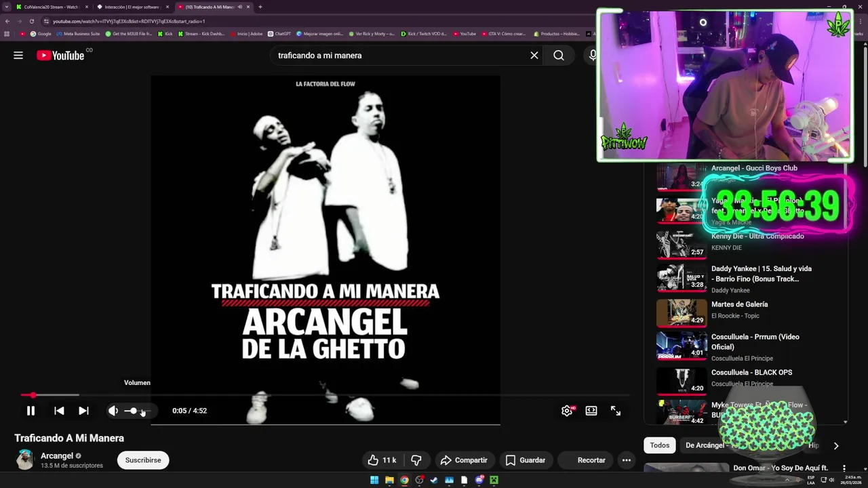Open the Arcangel channel avatar
868x488 pixels.
point(25,460)
